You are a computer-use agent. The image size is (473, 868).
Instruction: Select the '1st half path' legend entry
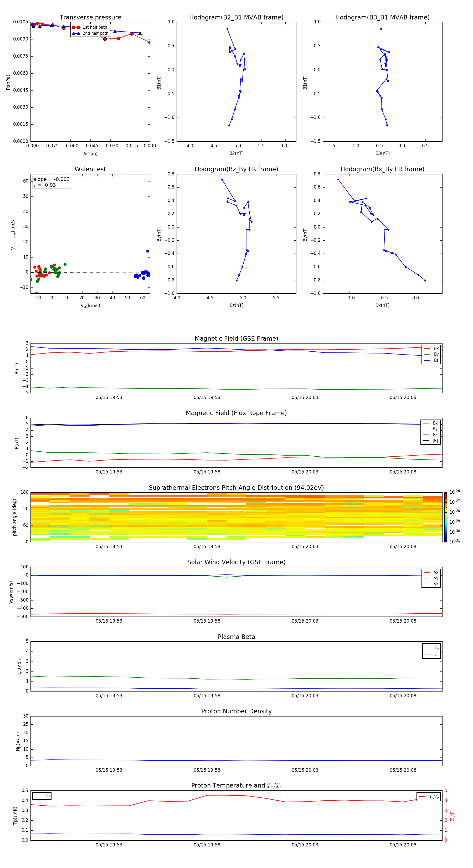coord(90,27)
